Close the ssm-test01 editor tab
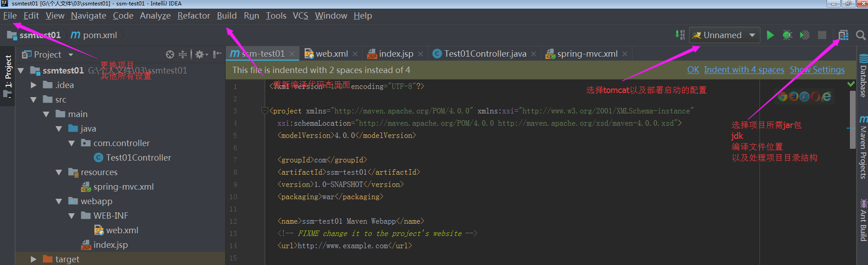 292,54
